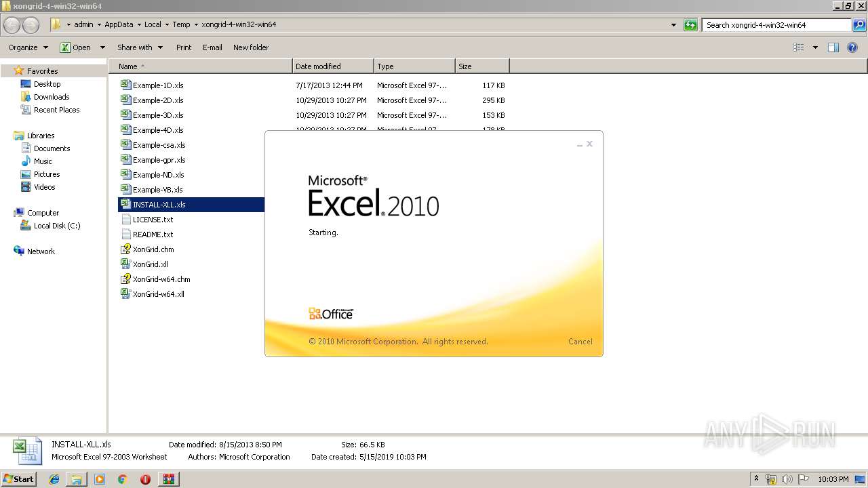Click the Example-csa.xls file icon
The image size is (868, 488).
point(125,144)
